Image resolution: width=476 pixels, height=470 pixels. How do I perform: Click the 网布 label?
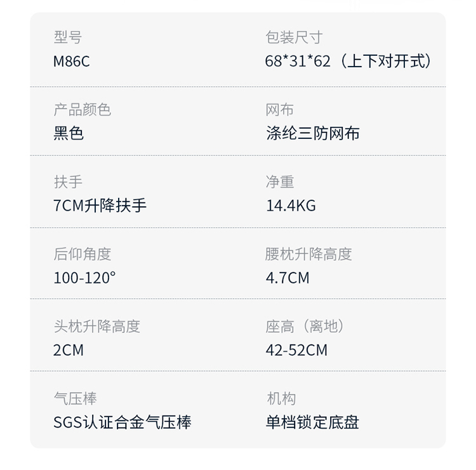(279, 110)
